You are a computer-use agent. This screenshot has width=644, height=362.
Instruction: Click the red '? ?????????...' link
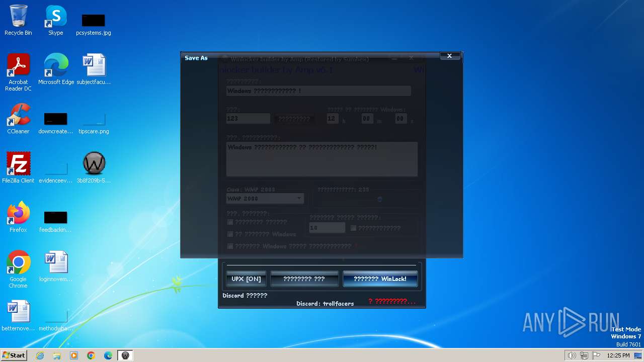pyautogui.click(x=392, y=301)
